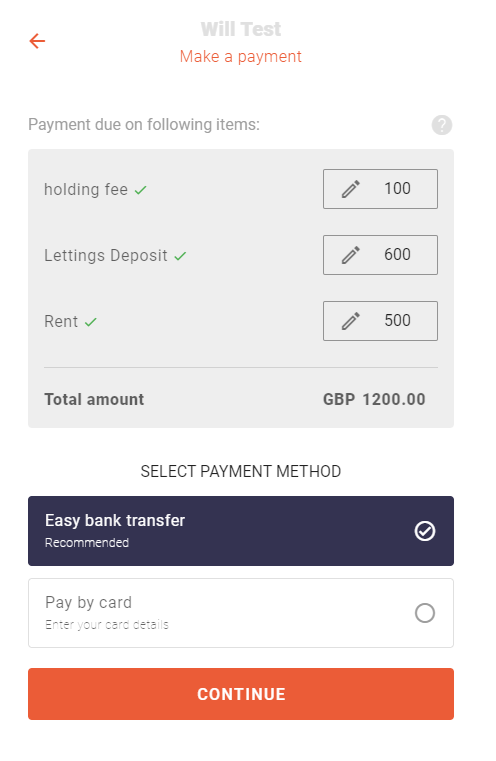Click green checkmark beside Rent
496x761 pixels.
[x=91, y=322]
